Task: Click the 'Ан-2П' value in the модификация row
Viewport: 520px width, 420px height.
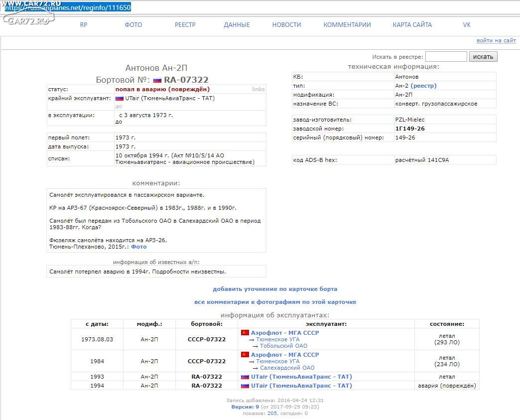Action: click(x=404, y=95)
